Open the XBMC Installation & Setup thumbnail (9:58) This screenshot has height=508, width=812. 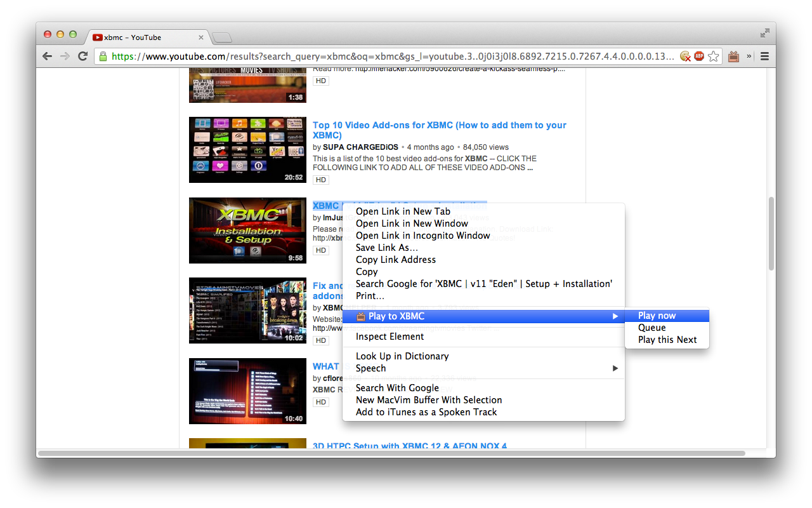[247, 231]
